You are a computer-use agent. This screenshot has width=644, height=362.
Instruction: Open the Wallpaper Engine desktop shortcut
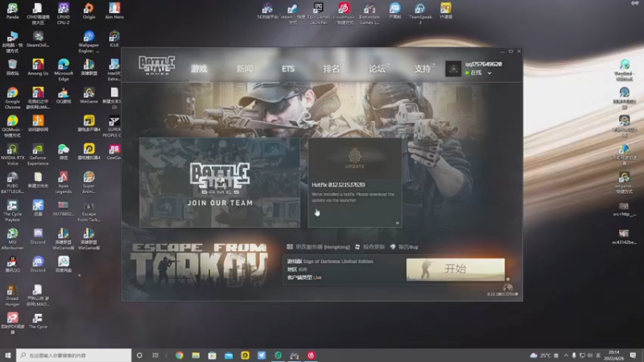(x=89, y=42)
